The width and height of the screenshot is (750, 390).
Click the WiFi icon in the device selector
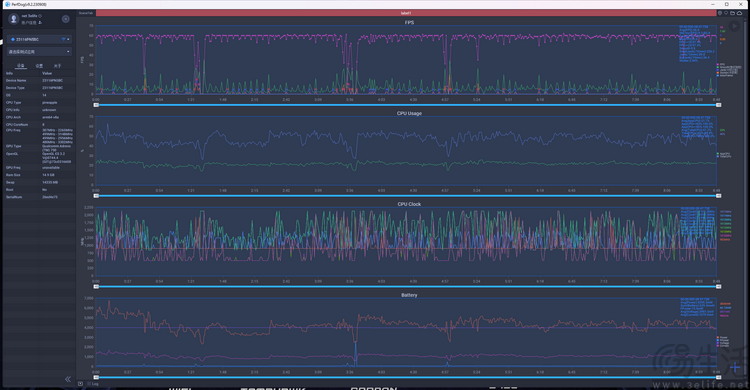coord(63,39)
